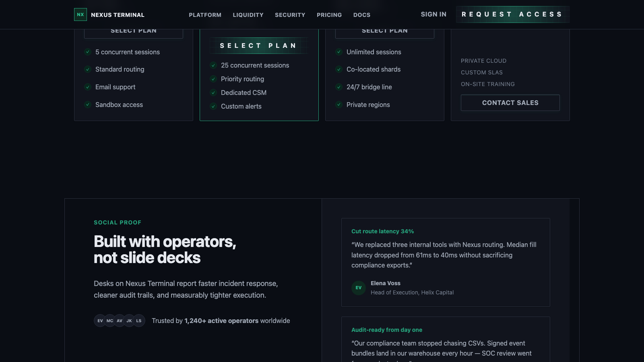
Task: Open the Docs nav item
Action: pos(362,15)
